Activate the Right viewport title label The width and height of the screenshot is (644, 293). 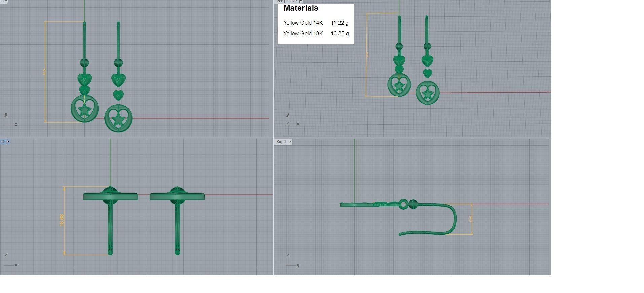[x=281, y=142]
